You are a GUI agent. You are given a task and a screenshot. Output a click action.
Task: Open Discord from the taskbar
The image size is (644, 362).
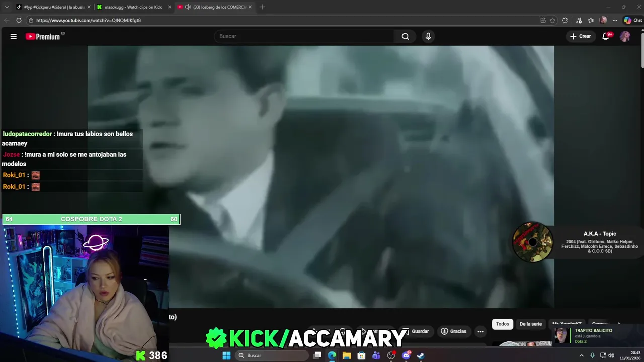point(407,355)
